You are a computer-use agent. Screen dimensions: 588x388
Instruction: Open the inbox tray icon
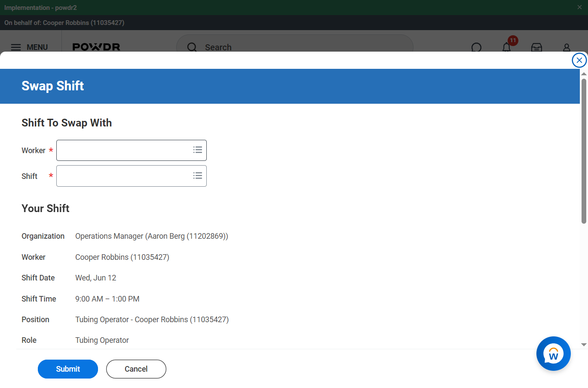click(536, 47)
